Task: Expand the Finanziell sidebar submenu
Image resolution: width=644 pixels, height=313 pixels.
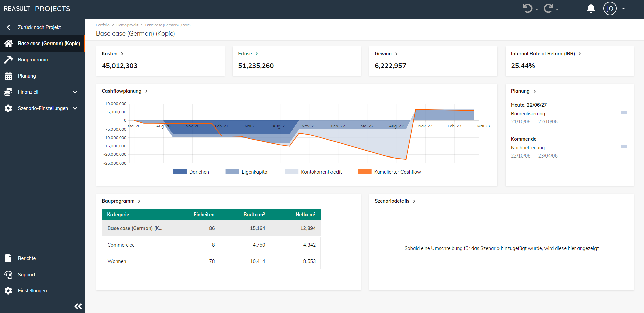Action: click(x=75, y=92)
